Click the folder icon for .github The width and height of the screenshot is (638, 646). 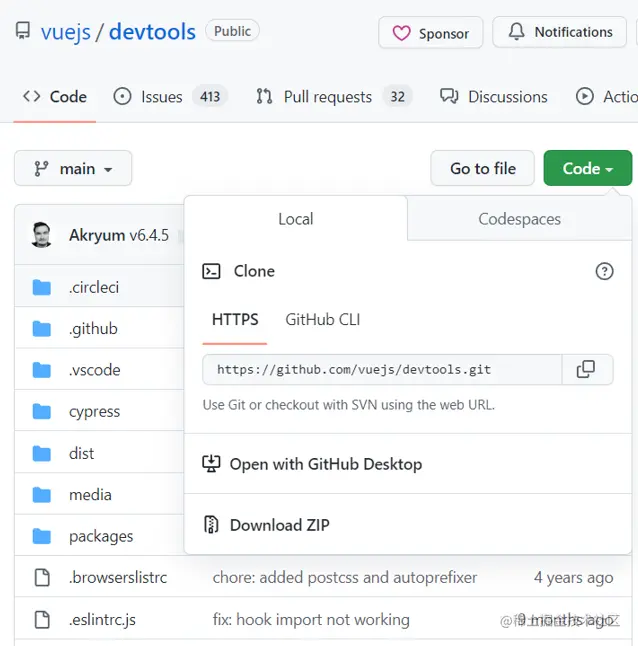42,329
